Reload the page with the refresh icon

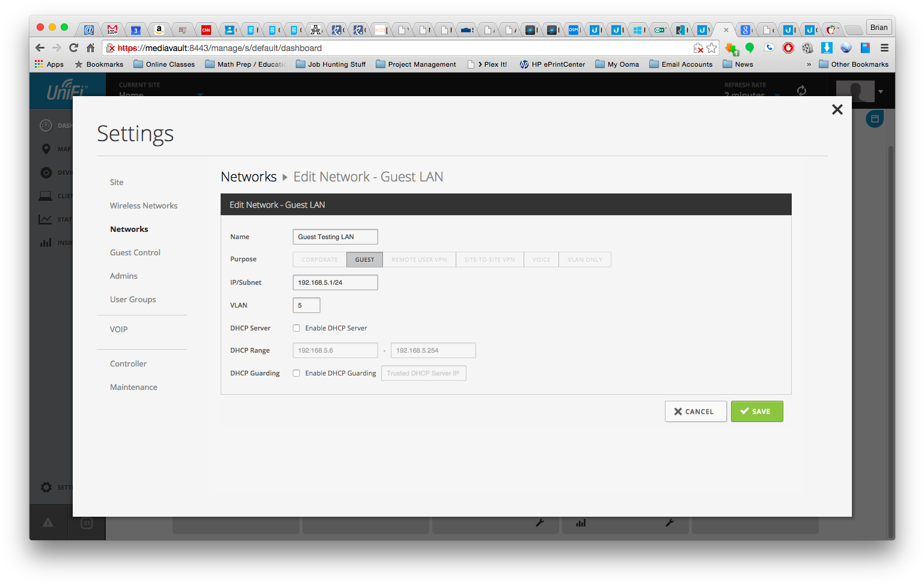pos(73,48)
